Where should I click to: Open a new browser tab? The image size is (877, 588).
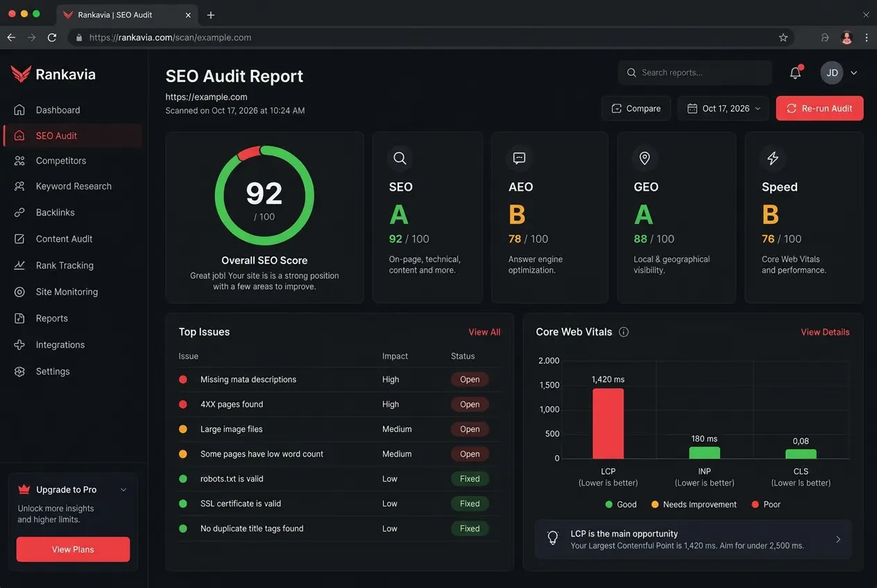(211, 15)
